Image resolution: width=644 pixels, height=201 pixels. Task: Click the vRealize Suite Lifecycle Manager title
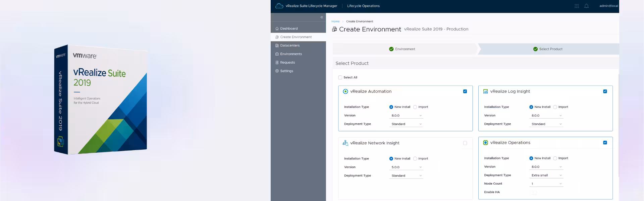[311, 6]
